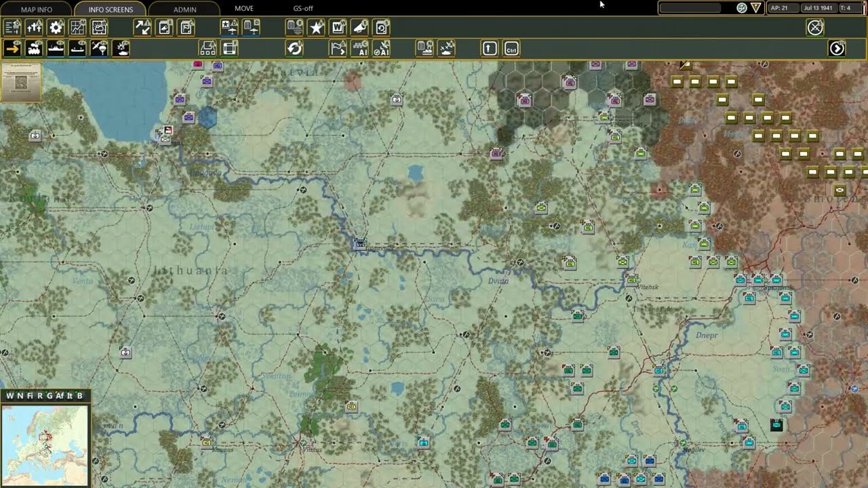868x488 pixels.
Task: Switch to the MAP INFO tab
Action: 36,9
